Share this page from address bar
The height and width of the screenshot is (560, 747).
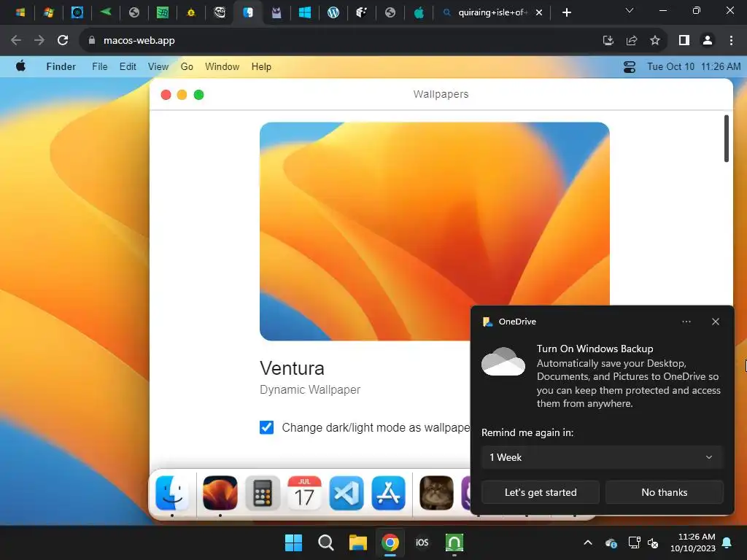[x=632, y=41]
